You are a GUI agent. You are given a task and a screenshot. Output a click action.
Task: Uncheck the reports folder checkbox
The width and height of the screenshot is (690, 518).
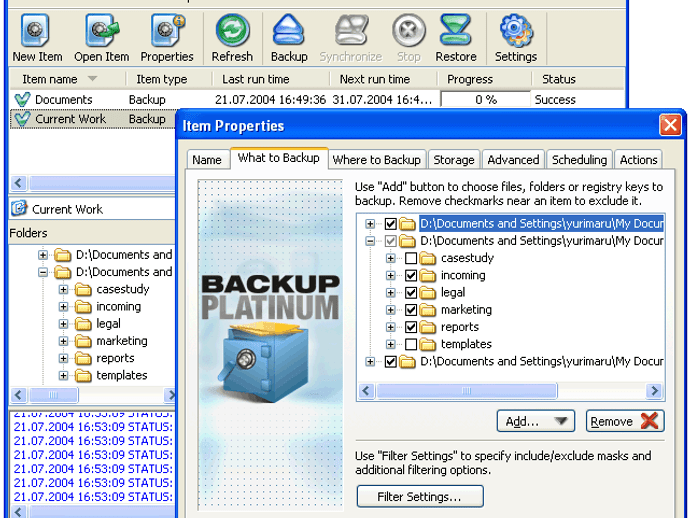(411, 327)
